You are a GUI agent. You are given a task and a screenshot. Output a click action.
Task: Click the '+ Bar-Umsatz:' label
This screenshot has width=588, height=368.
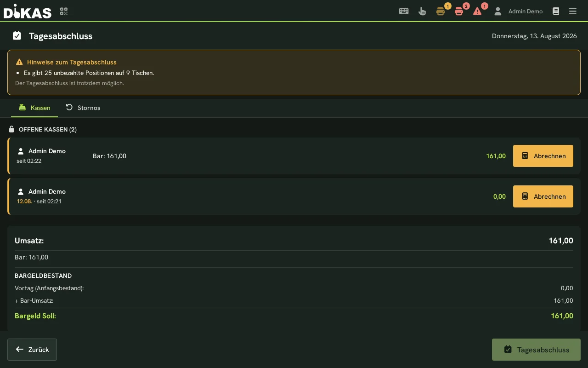click(34, 301)
